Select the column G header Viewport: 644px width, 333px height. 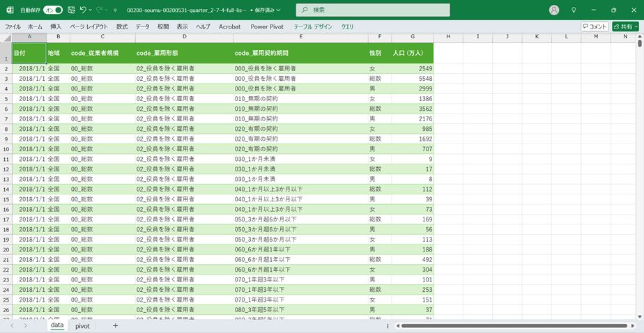tap(413, 37)
